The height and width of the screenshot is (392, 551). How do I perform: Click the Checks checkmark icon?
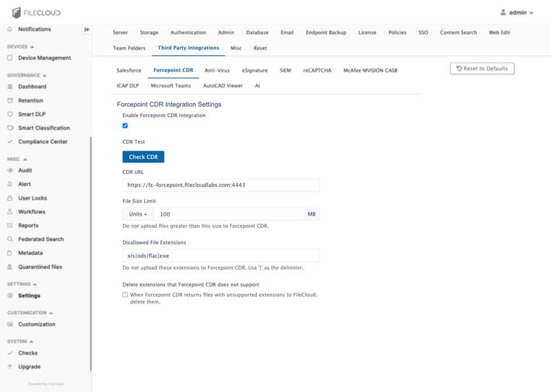[10, 353]
